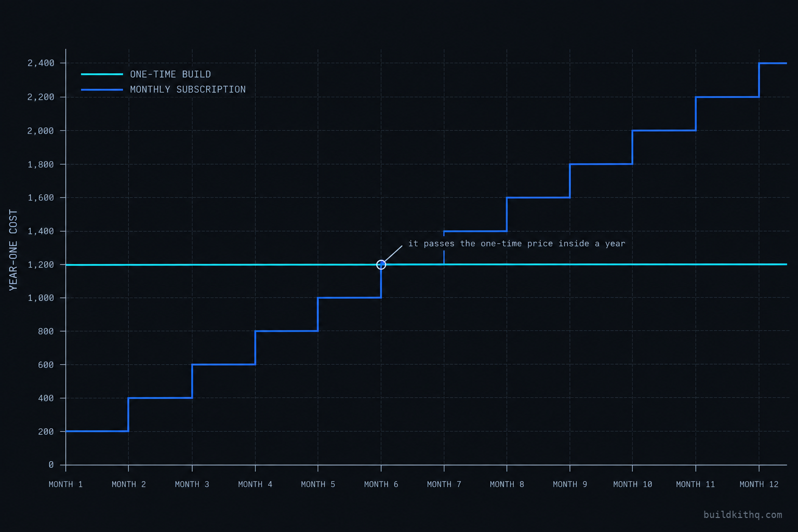Select the MONTH 3 axis label
Viewport: 798px width, 532px height.
tap(192, 484)
